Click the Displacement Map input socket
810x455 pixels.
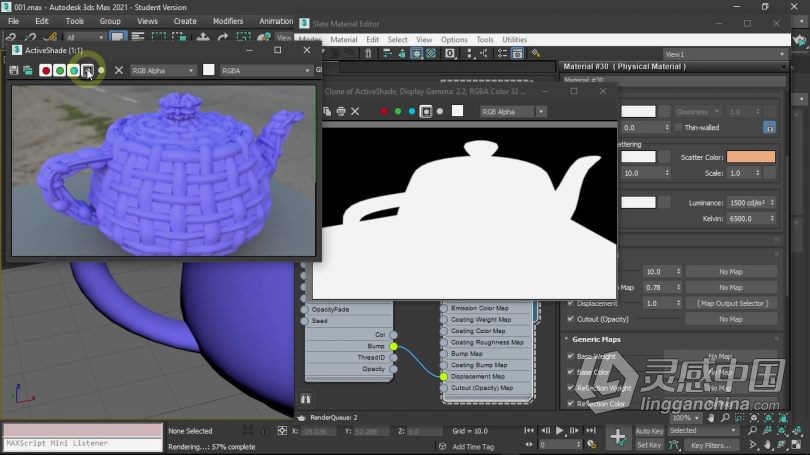(444, 376)
